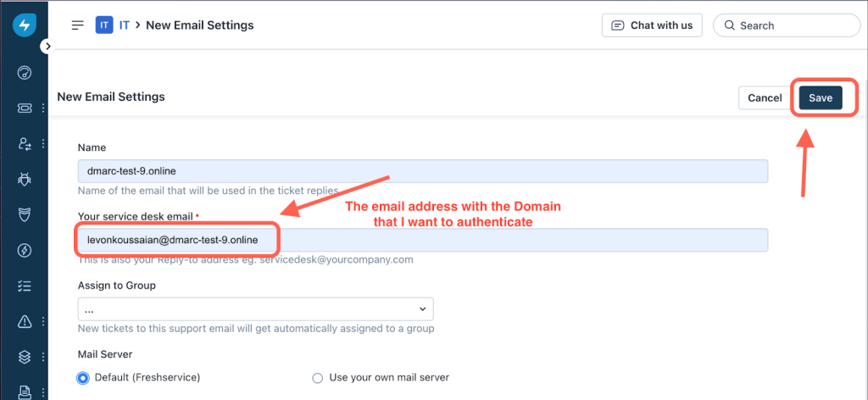Expand the collapsed sidebar with arrow toggle
This screenshot has width=868, height=400.
48,46
